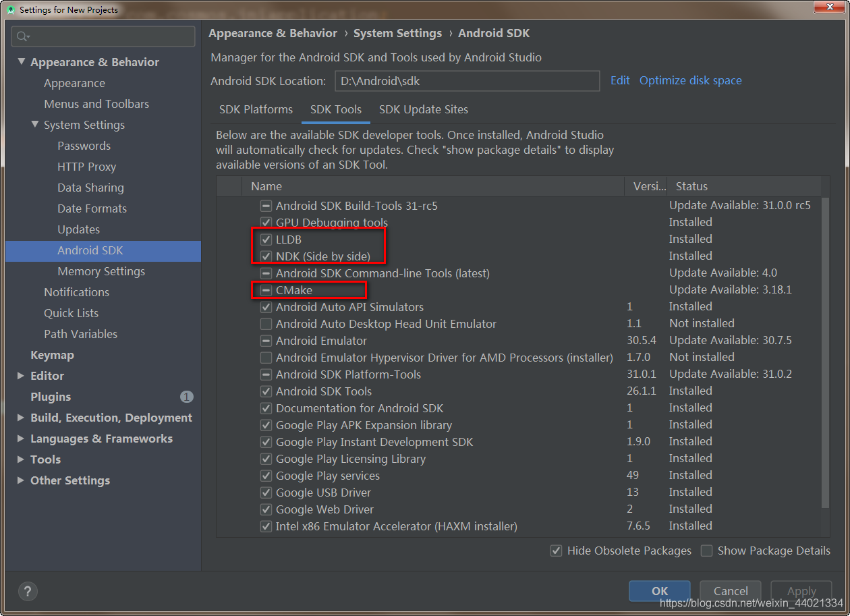The image size is (850, 616).
Task: Expand Other Settings arrow
Action: click(21, 480)
